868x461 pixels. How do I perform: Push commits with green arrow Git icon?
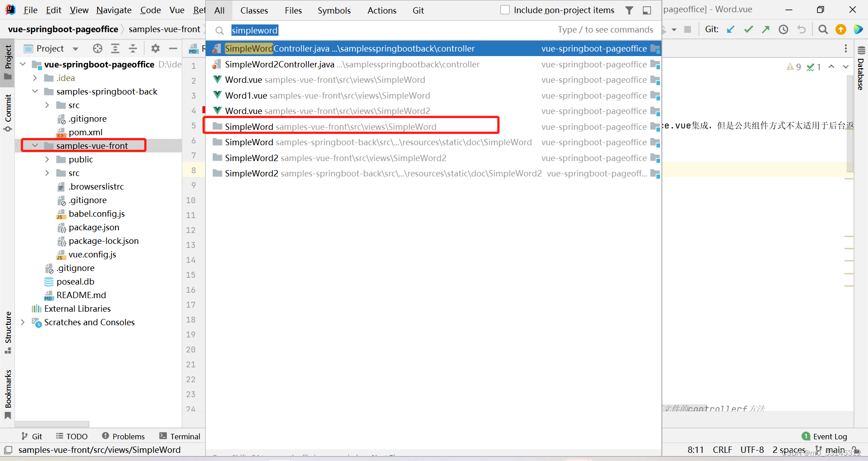pos(766,29)
